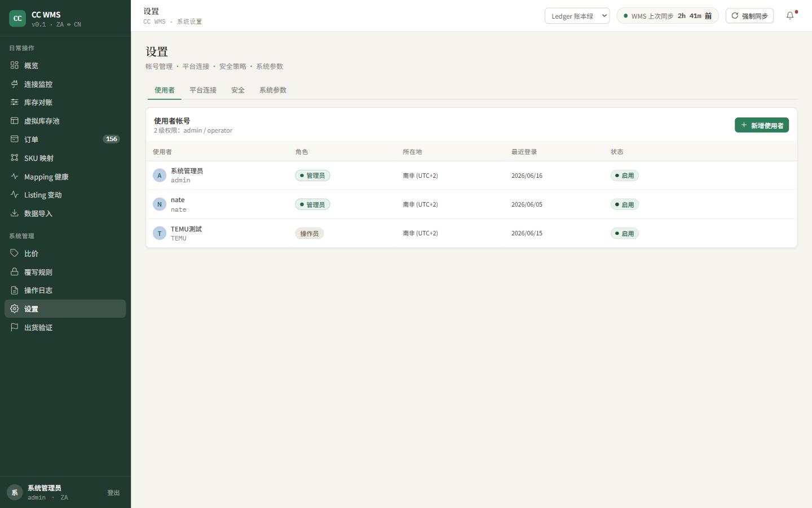Click the 管理员 role badge for admin
This screenshot has width=812, height=508.
312,176
